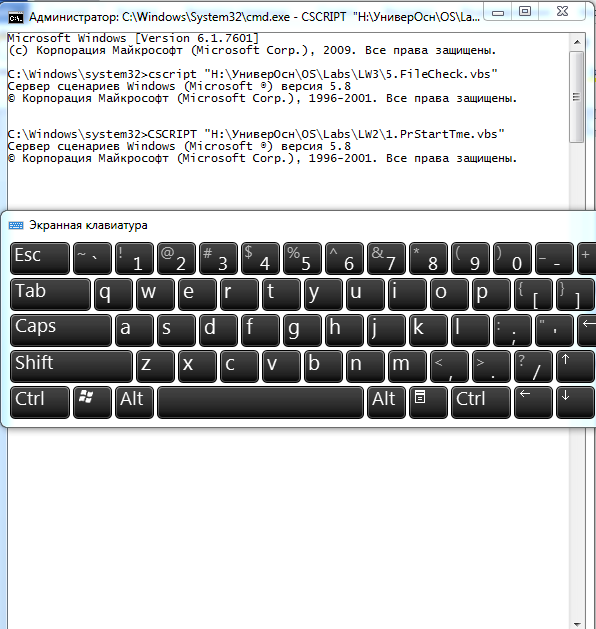
Task: Toggle the left Ctrl key
Action: [x=40, y=402]
